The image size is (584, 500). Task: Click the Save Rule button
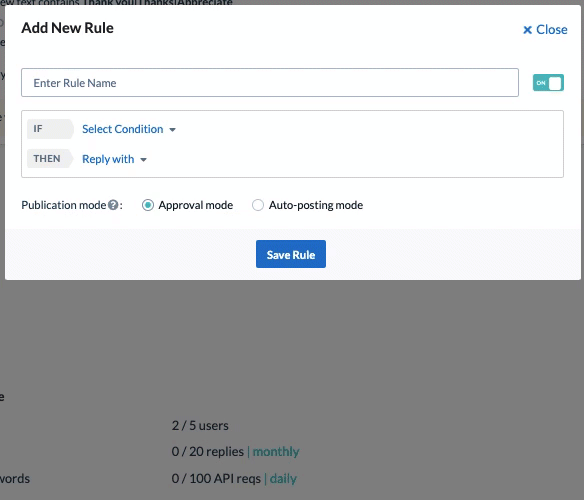coord(291,254)
